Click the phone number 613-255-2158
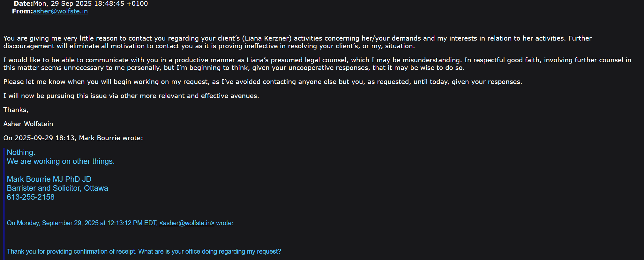 click(x=31, y=197)
